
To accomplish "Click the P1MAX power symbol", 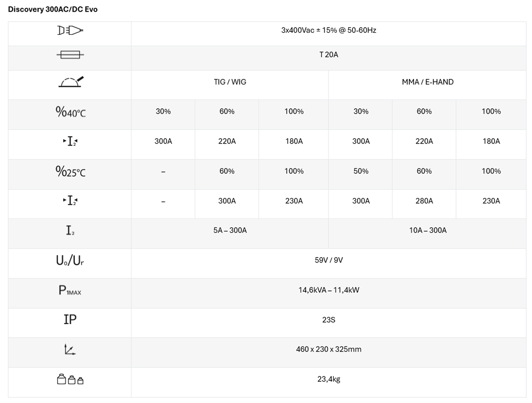I will [x=70, y=290].
